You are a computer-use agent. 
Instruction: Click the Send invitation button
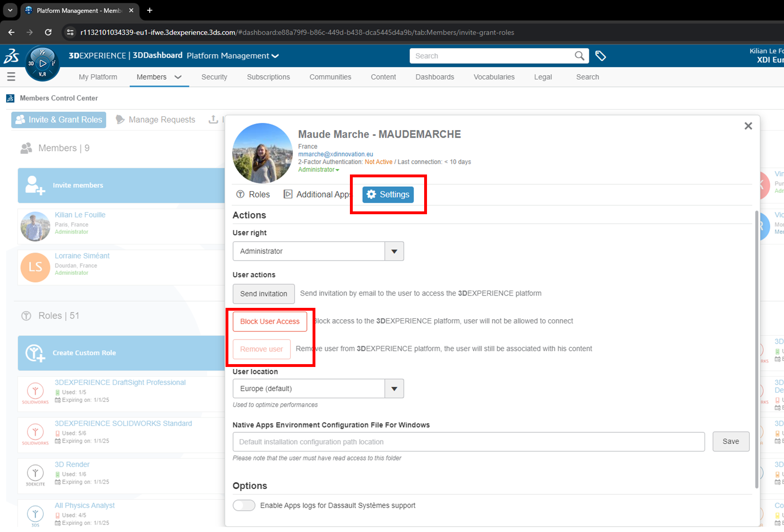tap(263, 294)
